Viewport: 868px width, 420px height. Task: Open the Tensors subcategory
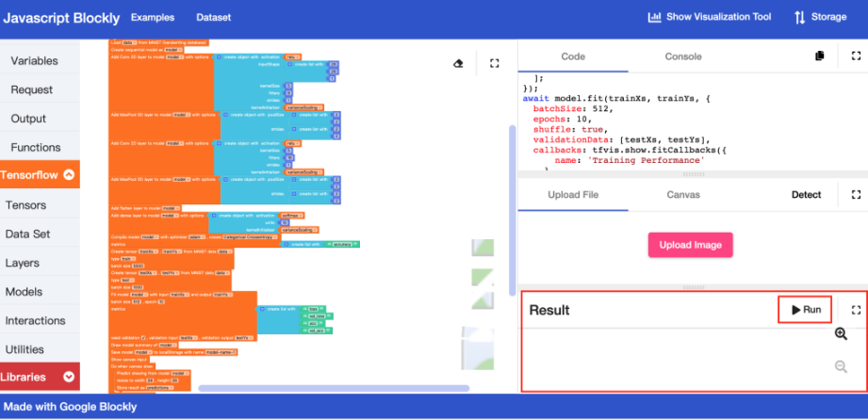pyautogui.click(x=40, y=205)
